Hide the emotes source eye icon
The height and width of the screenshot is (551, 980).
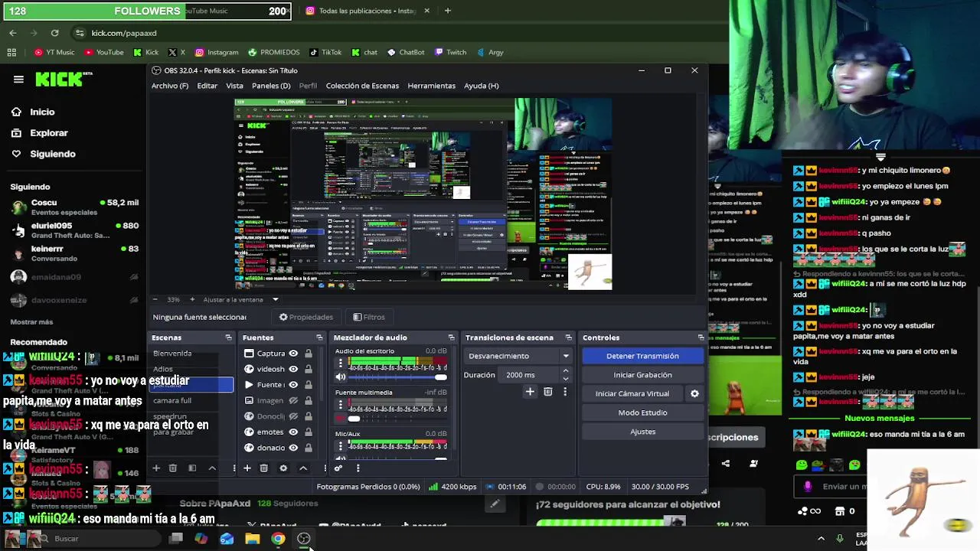click(x=293, y=432)
